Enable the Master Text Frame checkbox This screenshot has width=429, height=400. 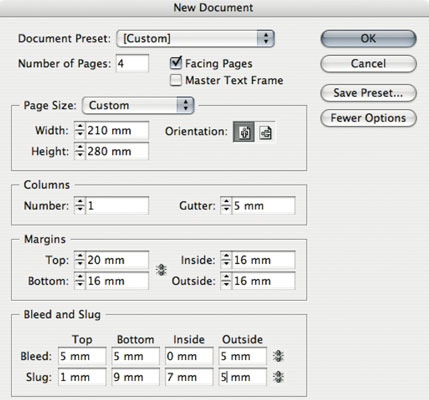pyautogui.click(x=176, y=80)
